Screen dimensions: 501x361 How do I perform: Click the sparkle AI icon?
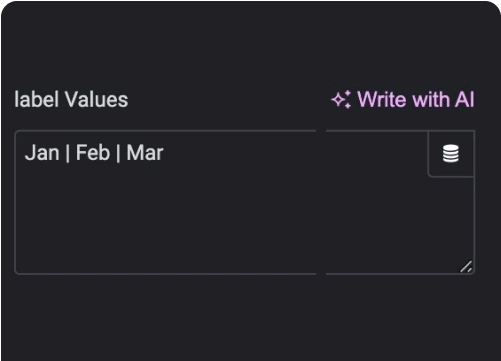pyautogui.click(x=341, y=99)
